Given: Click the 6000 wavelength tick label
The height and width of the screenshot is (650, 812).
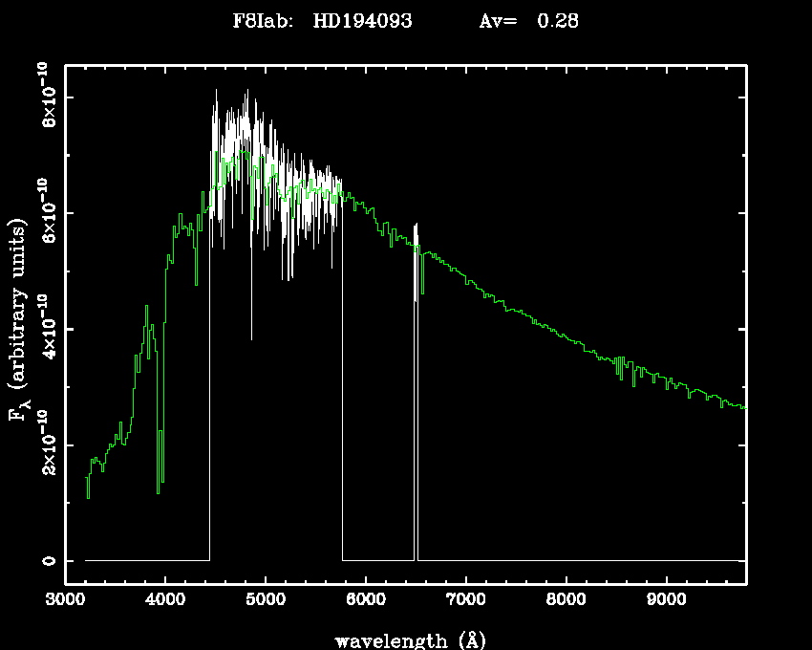Looking at the screenshot, I should pyautogui.click(x=366, y=600).
